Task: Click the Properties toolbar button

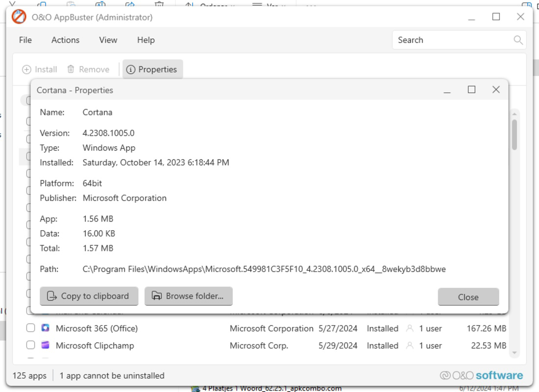Action: pyautogui.click(x=152, y=70)
